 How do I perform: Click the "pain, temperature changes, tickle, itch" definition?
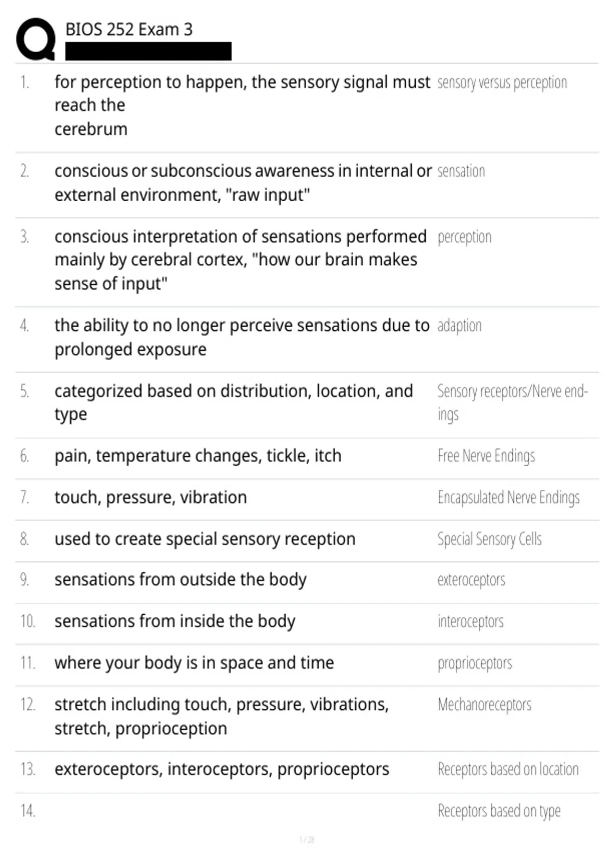198,455
